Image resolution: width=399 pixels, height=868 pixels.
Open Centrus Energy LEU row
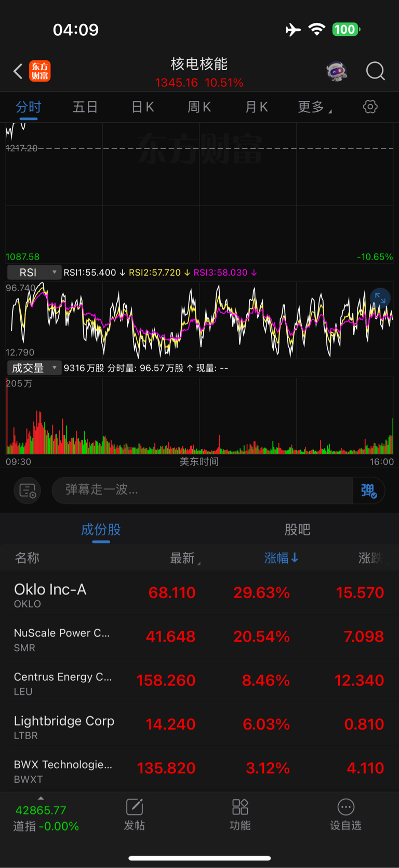(x=199, y=681)
